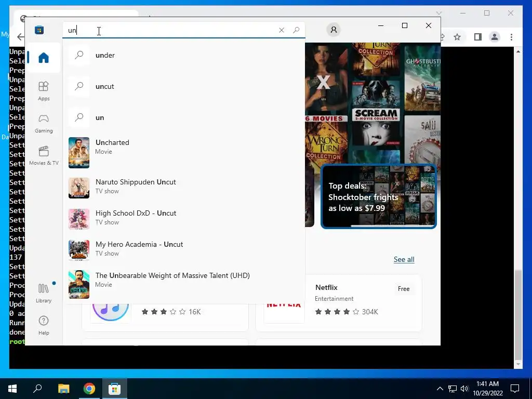The width and height of the screenshot is (532, 399).
Task: Show hidden system tray icons
Action: click(440, 389)
